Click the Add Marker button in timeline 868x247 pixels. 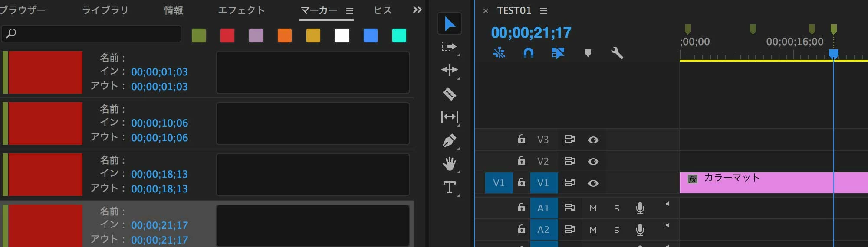(x=588, y=53)
